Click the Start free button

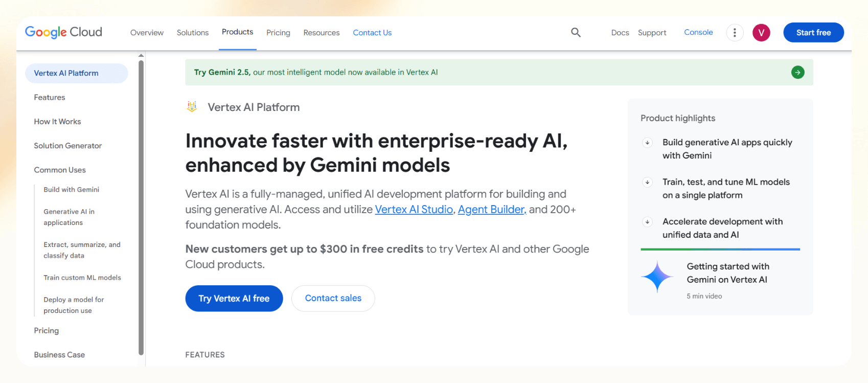(813, 32)
